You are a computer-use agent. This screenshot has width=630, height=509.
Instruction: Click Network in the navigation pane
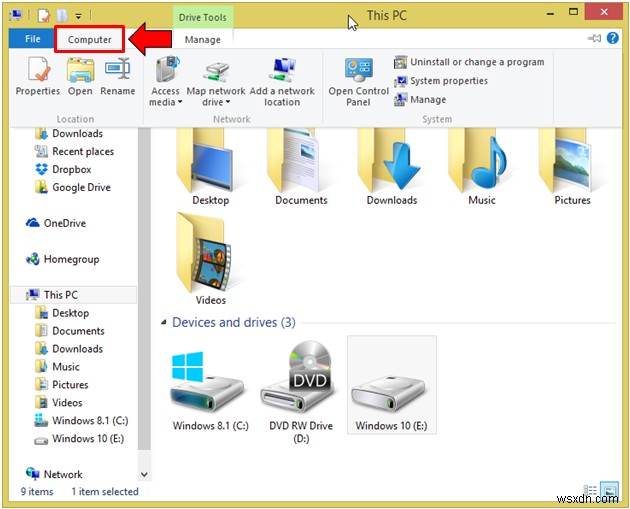54,474
